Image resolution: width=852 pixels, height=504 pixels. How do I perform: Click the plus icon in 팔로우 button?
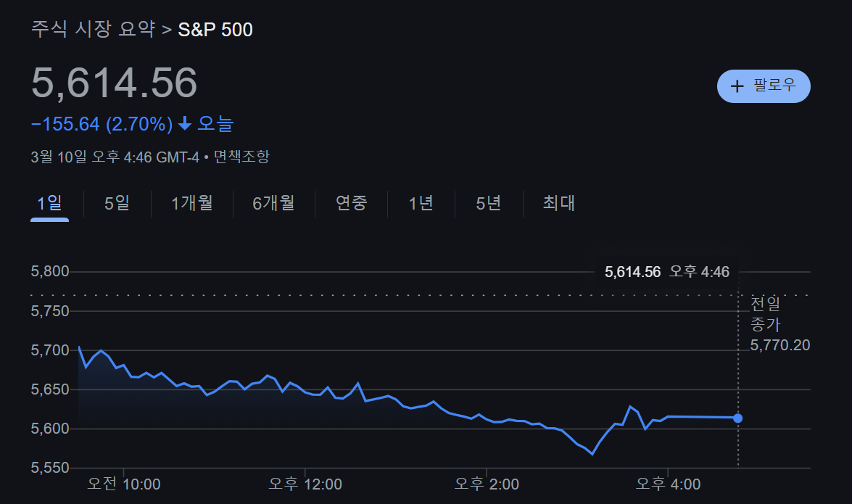[737, 86]
